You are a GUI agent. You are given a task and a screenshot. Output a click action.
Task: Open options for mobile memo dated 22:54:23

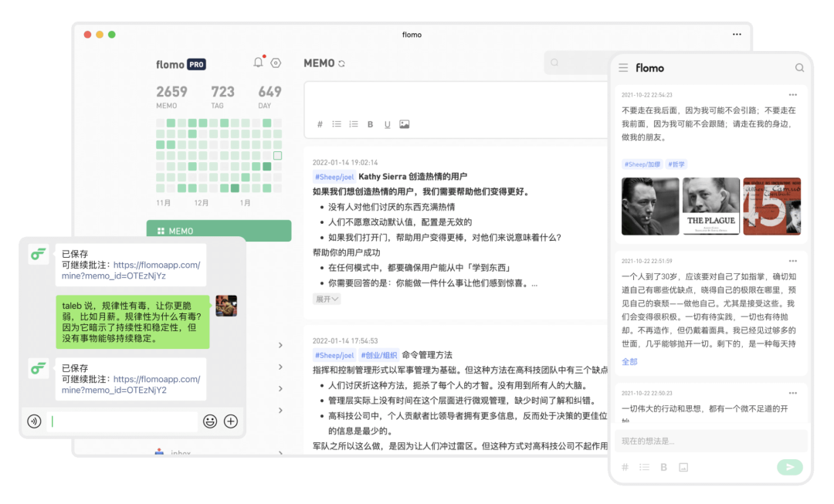point(793,95)
